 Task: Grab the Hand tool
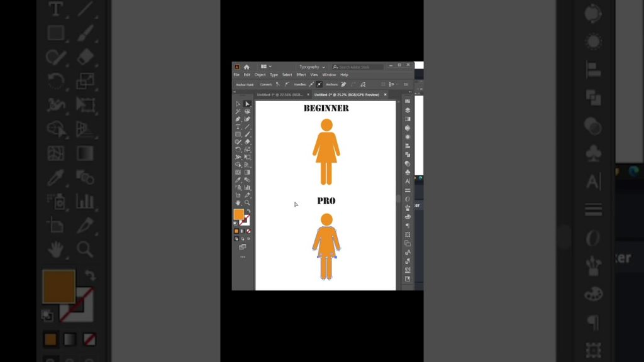tap(238, 204)
